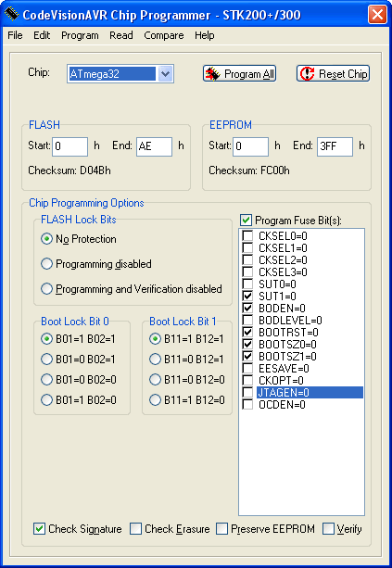Open the Compare menu
The width and height of the screenshot is (392, 568).
click(164, 35)
